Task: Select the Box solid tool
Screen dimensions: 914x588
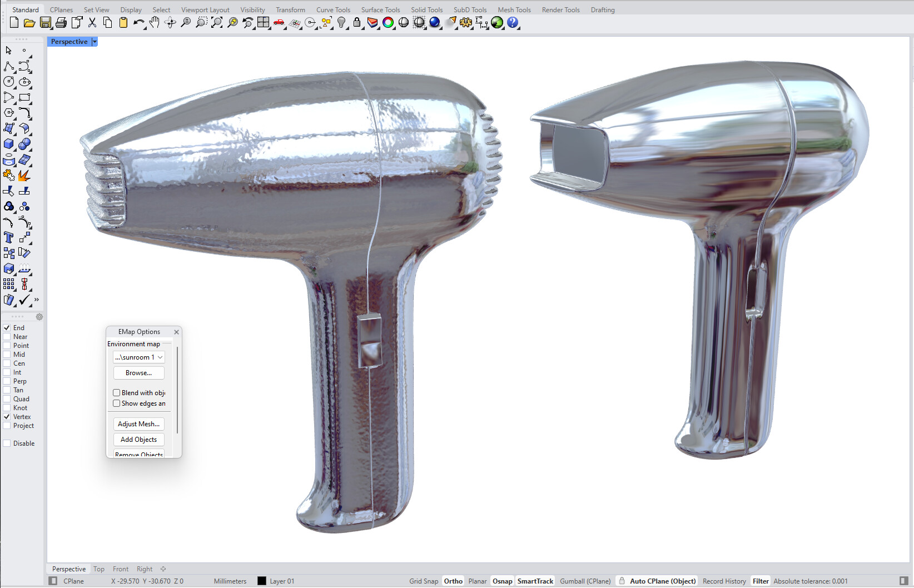Action: (x=9, y=144)
